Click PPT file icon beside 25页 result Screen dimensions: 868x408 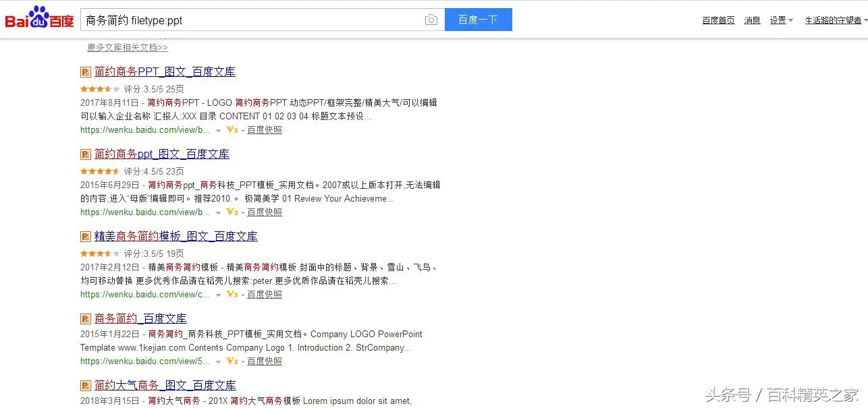click(86, 72)
